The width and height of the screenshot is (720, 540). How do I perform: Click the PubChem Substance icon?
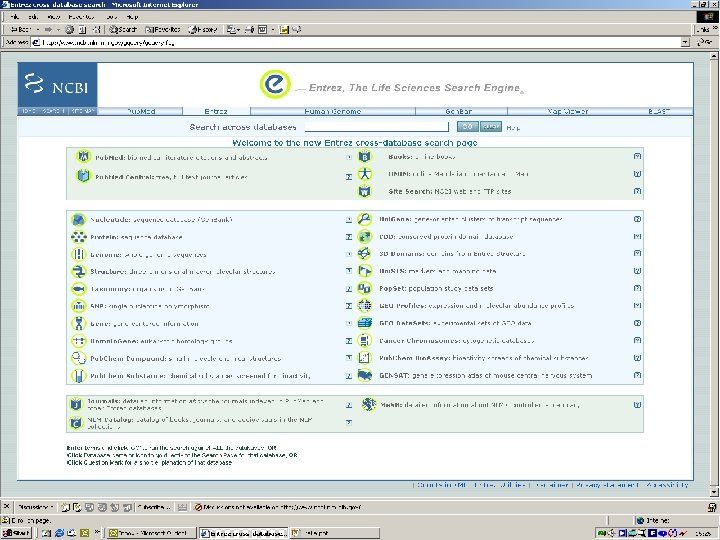[x=79, y=375]
